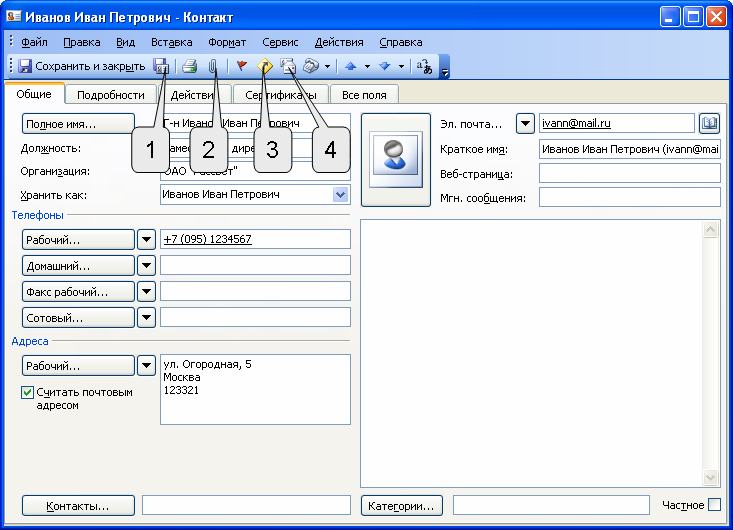Open the Вид menu
This screenshot has height=530, width=733.
point(125,42)
